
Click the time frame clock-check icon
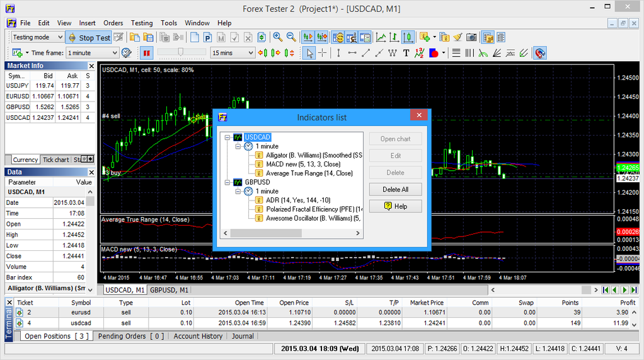pyautogui.click(x=127, y=53)
